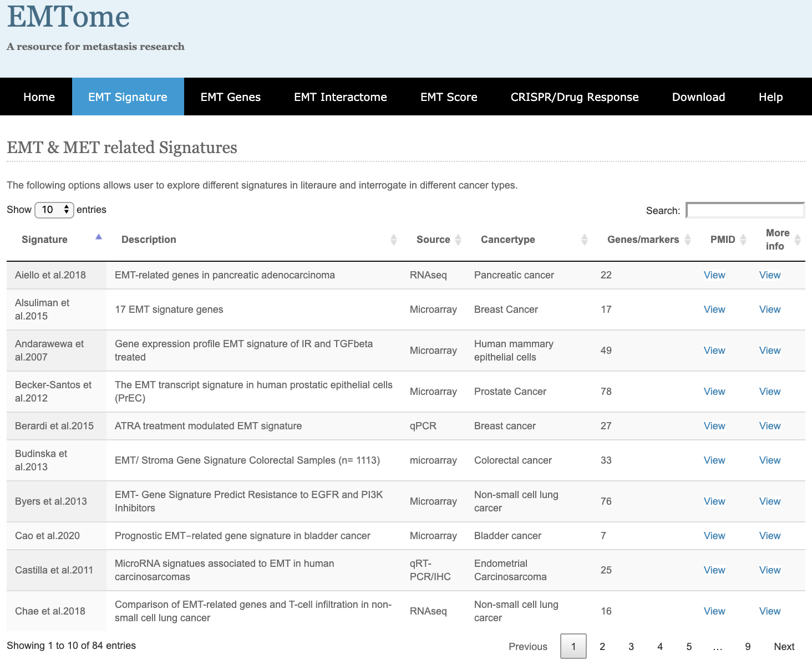Click the Signature column header text
This screenshot has height=670, width=812.
pyautogui.click(x=44, y=240)
